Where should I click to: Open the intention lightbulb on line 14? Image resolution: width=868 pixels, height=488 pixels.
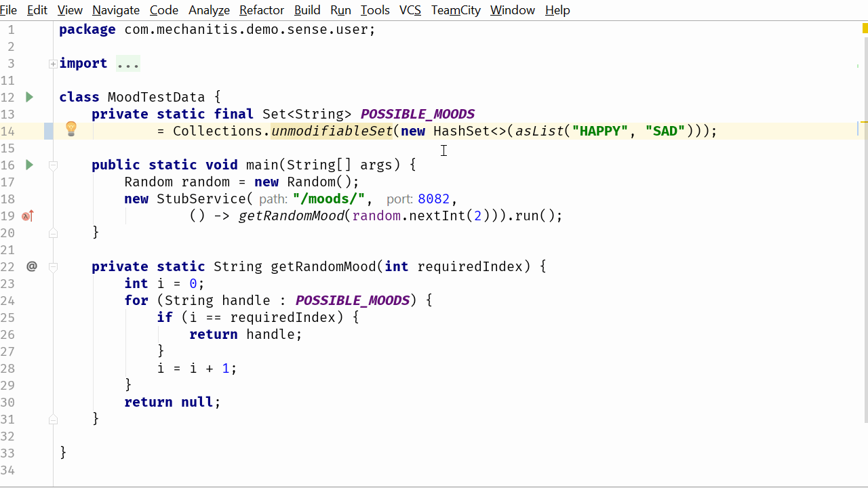click(x=71, y=128)
